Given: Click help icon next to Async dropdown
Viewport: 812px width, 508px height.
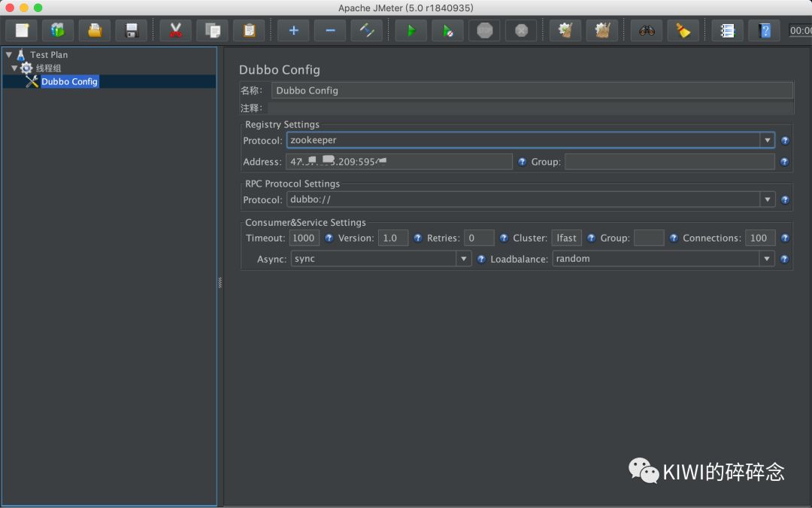Looking at the screenshot, I should pos(481,259).
